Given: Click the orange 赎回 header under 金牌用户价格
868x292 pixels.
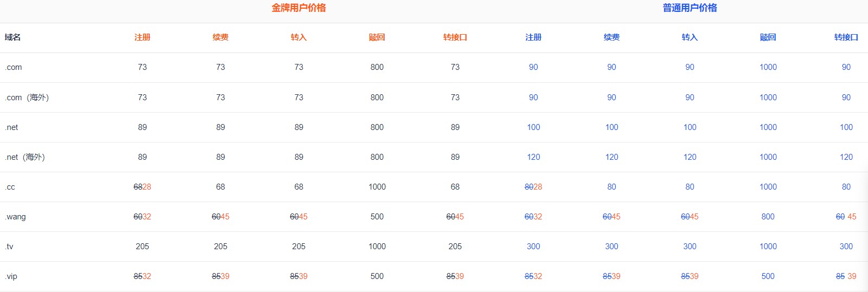Looking at the screenshot, I should [x=376, y=37].
